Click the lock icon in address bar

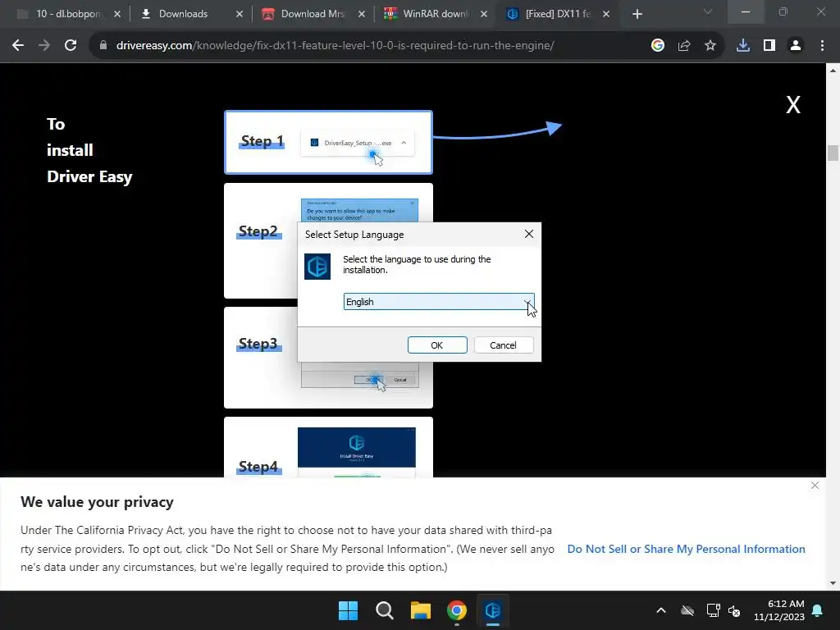pos(103,46)
